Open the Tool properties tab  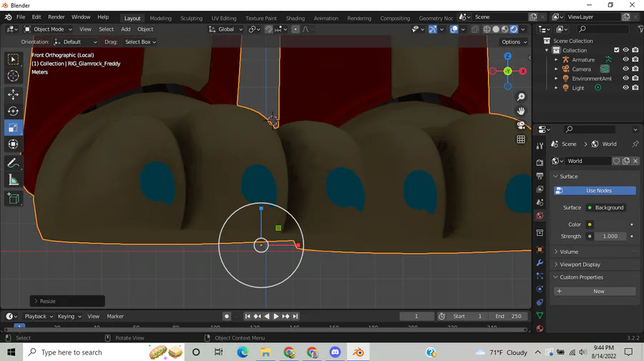tap(540, 146)
